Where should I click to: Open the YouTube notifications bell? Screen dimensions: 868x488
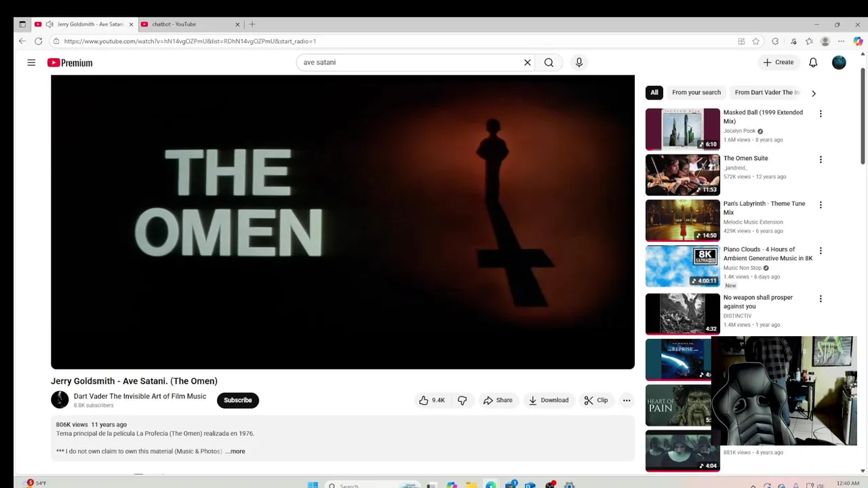click(813, 62)
